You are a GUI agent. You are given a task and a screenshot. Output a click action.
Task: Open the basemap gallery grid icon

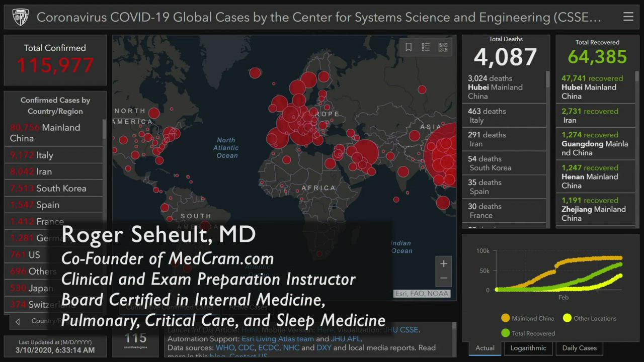pyautogui.click(x=443, y=47)
